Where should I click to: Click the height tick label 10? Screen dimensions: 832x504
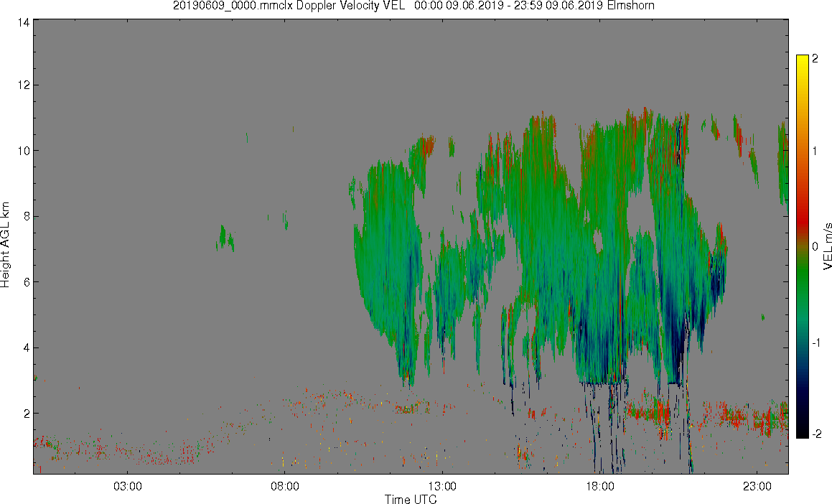pos(23,151)
